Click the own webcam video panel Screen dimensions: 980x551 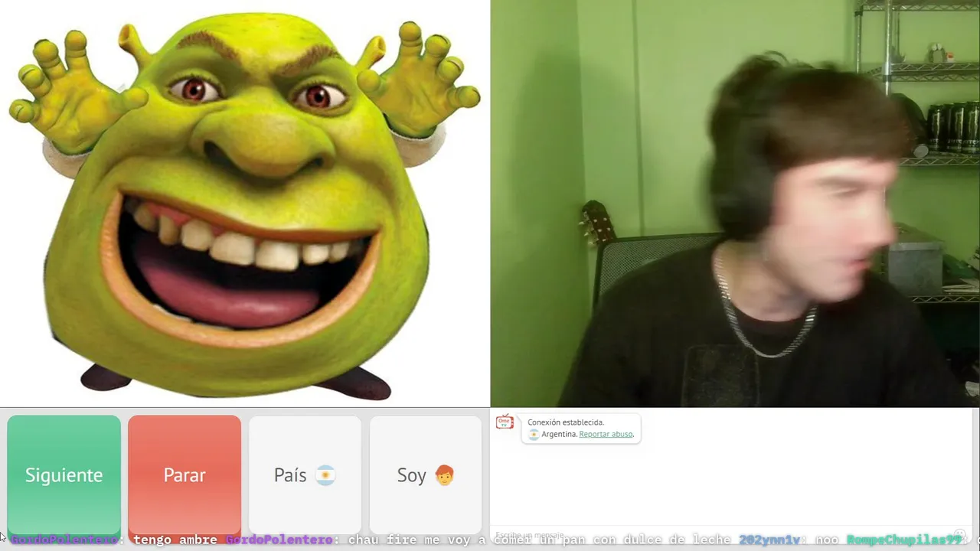coord(735,204)
